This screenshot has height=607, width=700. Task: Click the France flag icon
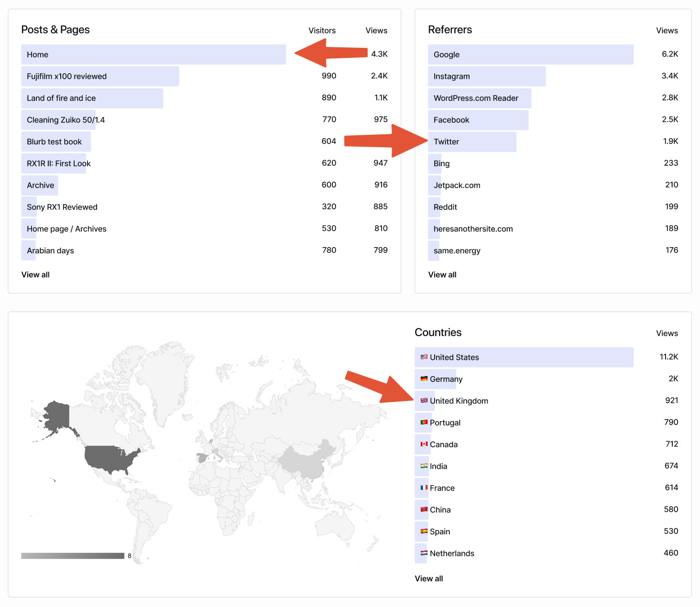pyautogui.click(x=423, y=488)
